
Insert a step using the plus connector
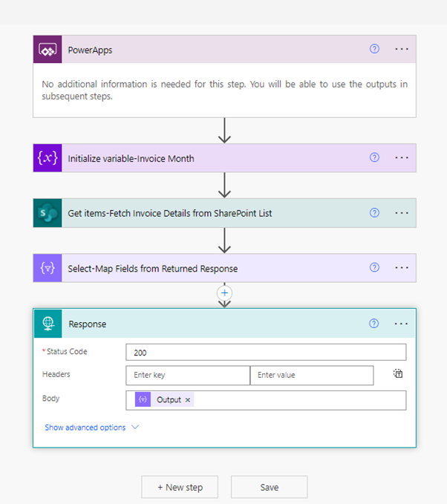(x=224, y=292)
